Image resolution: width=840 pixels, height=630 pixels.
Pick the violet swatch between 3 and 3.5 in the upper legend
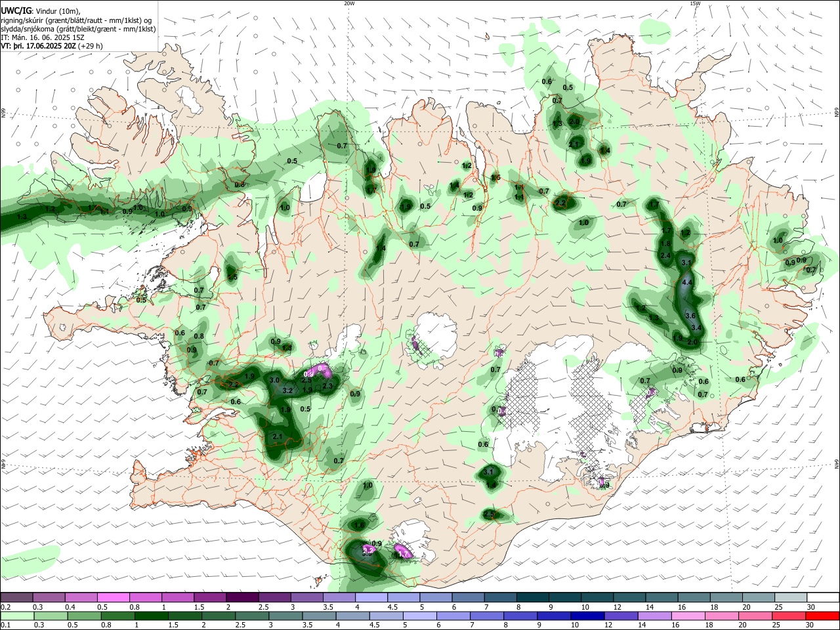307,598
